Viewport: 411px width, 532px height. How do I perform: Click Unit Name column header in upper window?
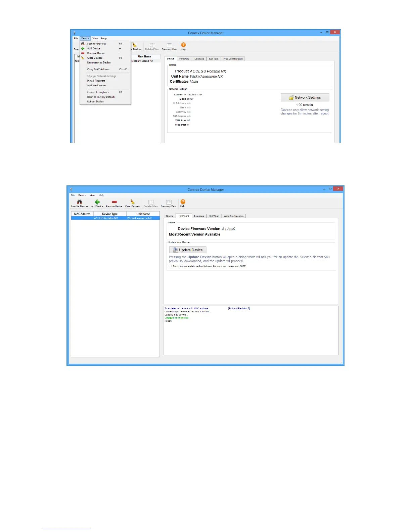[x=145, y=56]
